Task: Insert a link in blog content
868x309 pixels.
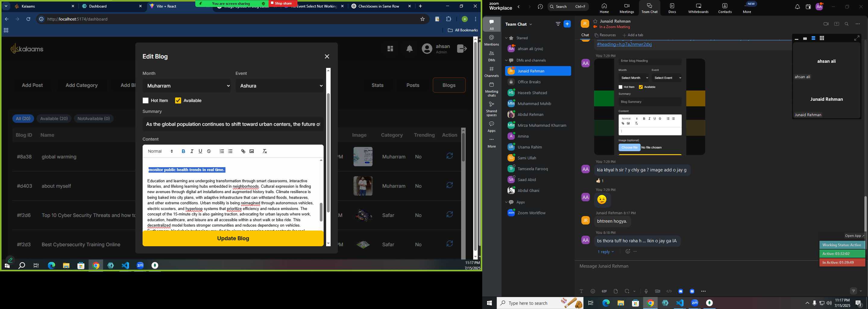Action: tap(243, 151)
